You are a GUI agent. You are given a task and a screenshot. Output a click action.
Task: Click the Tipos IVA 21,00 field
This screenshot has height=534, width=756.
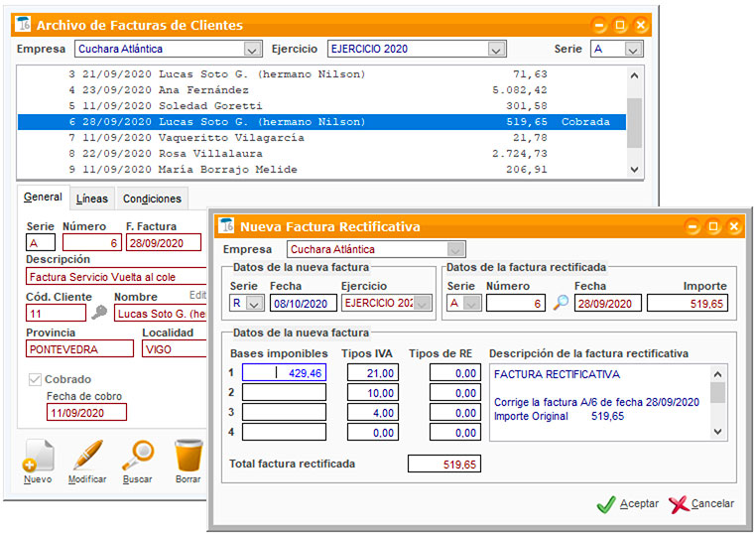click(x=373, y=373)
